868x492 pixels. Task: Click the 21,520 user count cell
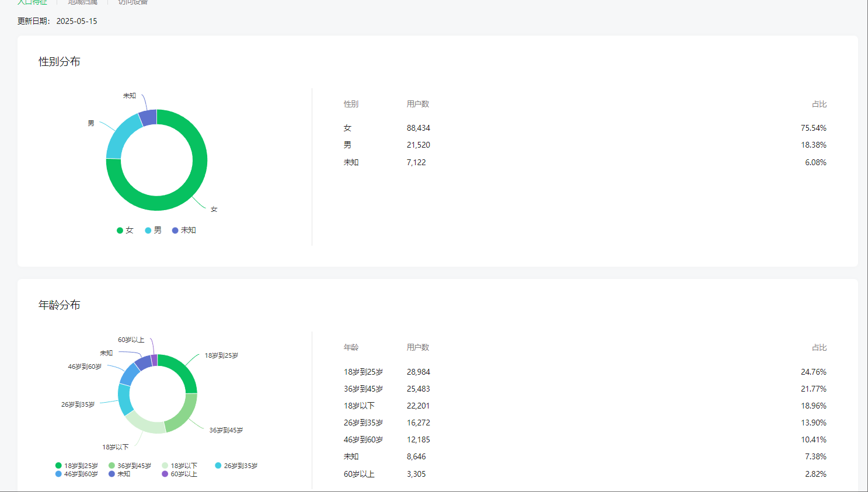pos(419,145)
